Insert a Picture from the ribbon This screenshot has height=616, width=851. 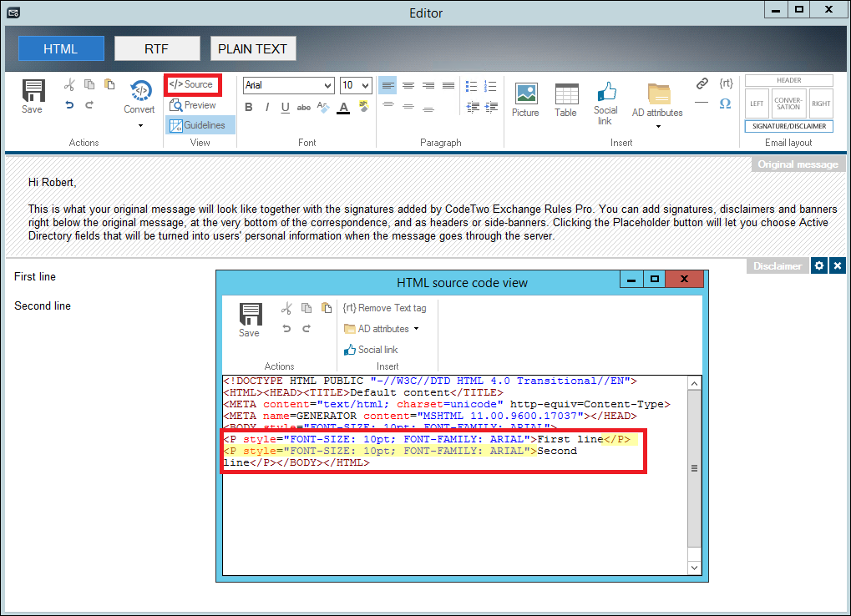click(525, 100)
